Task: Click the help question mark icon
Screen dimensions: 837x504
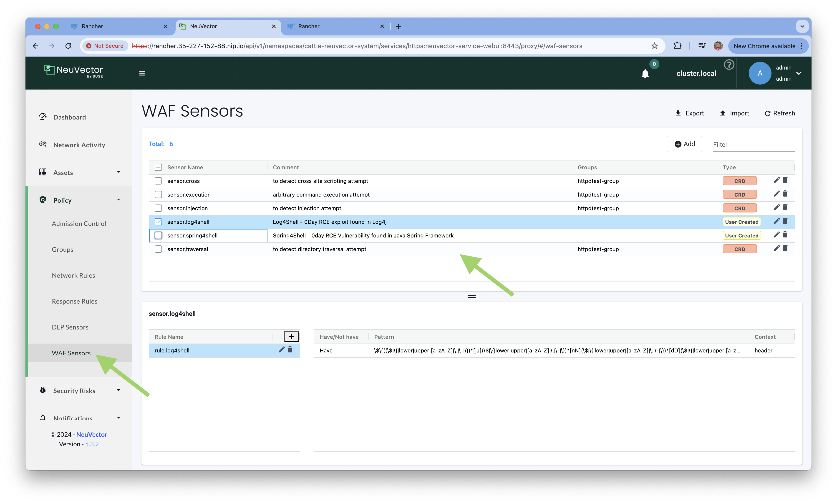Action: pyautogui.click(x=729, y=65)
